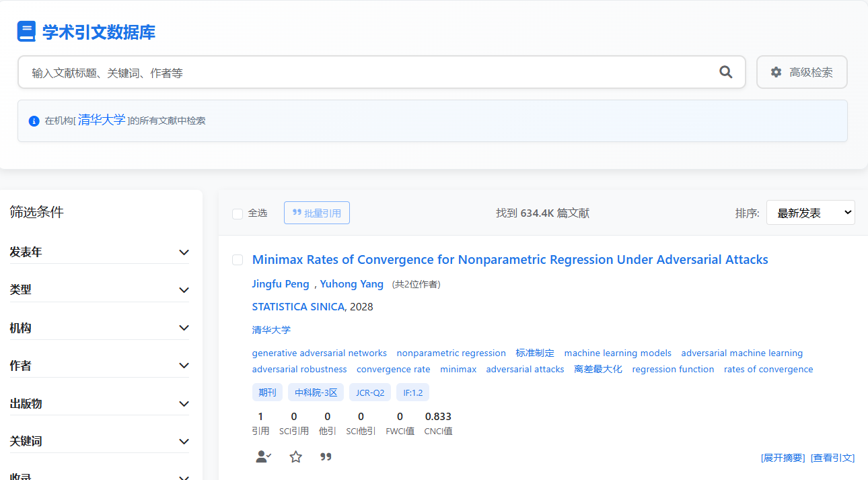Select the 'adversarial attacks' keyword tag
Viewport: 868px width, 480px height.
pos(525,370)
